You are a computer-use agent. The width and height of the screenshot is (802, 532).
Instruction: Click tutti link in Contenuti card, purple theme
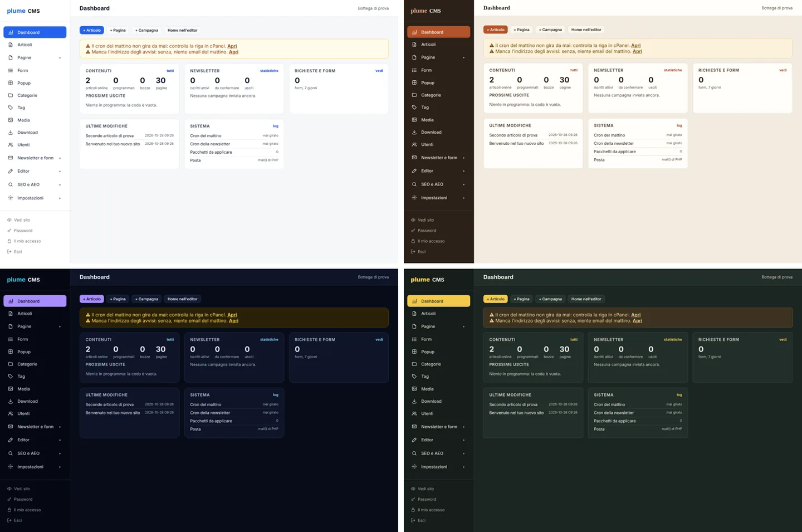170,339
